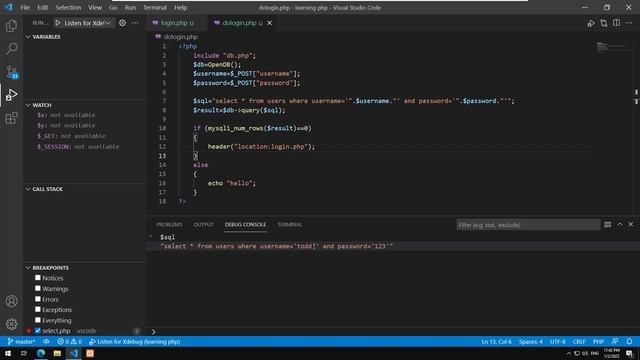Open the Help menu

pos(180,7)
